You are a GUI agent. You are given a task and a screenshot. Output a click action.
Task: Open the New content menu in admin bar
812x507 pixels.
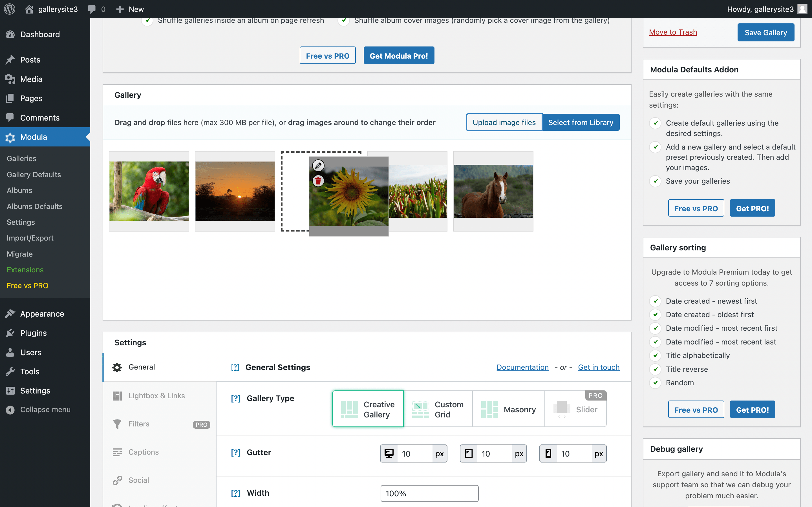[130, 9]
